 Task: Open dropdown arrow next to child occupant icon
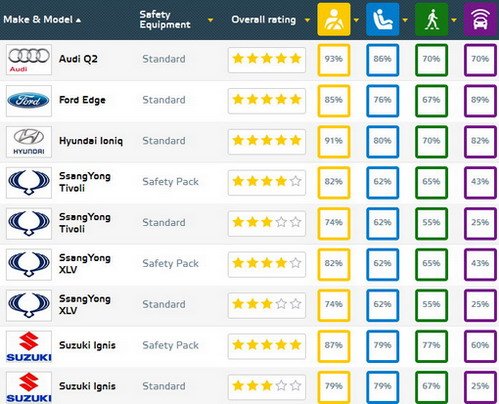coord(405,20)
